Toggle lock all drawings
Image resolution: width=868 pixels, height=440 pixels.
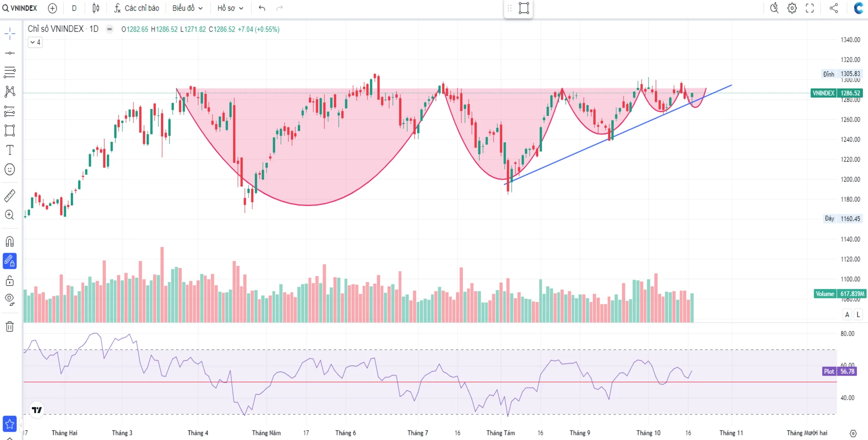point(10,281)
